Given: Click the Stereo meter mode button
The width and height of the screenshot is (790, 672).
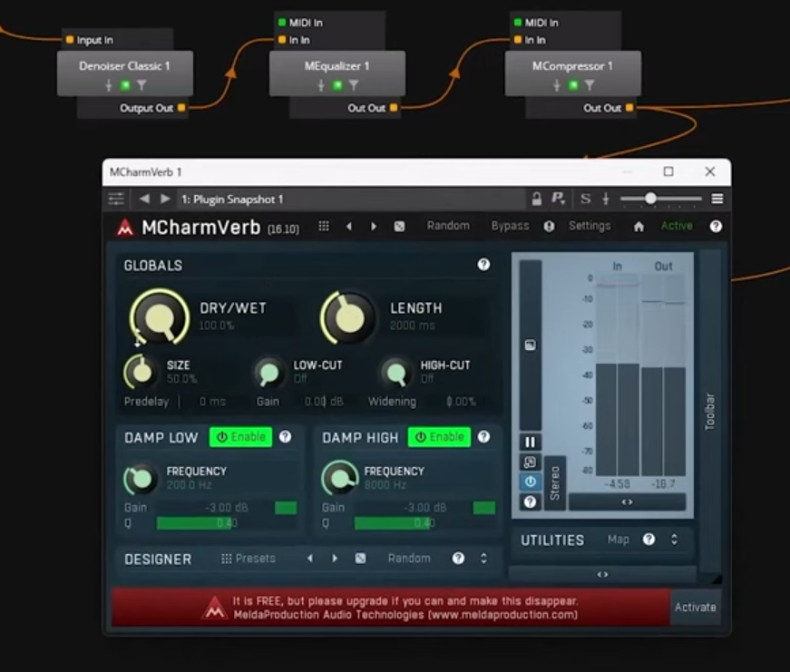Looking at the screenshot, I should coord(555,482).
